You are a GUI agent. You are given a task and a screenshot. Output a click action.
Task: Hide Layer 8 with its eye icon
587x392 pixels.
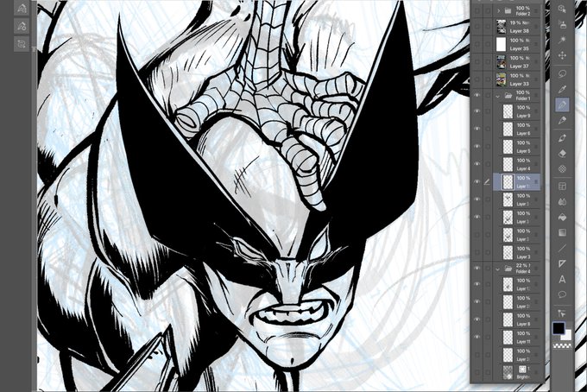point(477,319)
